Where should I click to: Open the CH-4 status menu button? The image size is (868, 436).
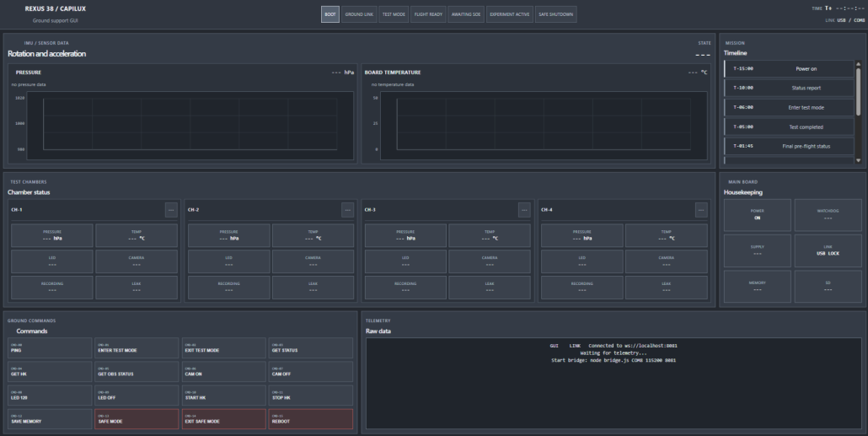[701, 210]
